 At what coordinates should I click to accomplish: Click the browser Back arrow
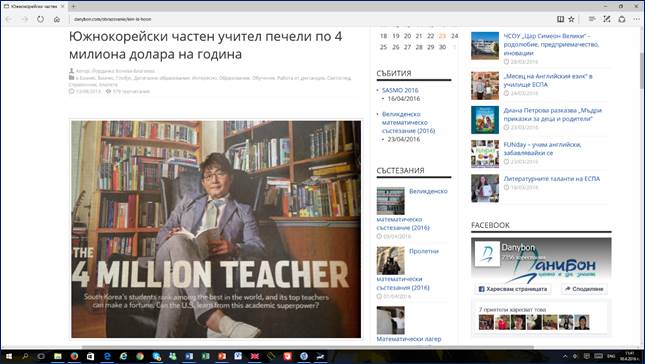click(9, 19)
